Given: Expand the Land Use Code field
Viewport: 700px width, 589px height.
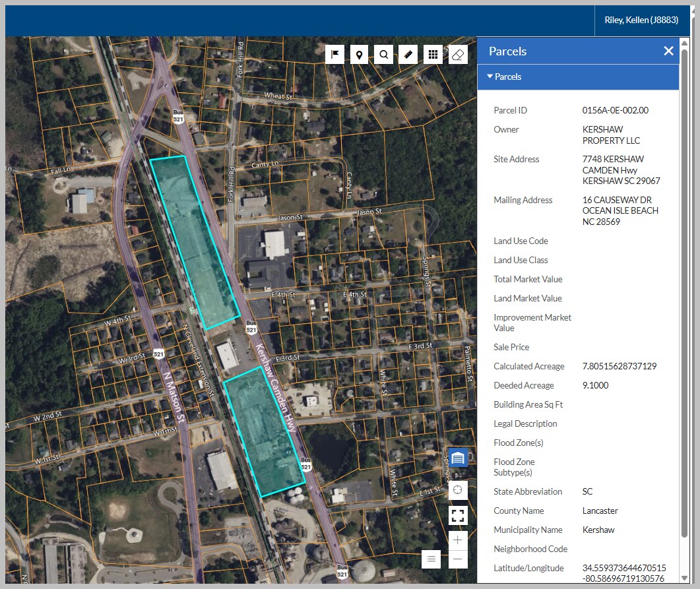Looking at the screenshot, I should tap(521, 241).
